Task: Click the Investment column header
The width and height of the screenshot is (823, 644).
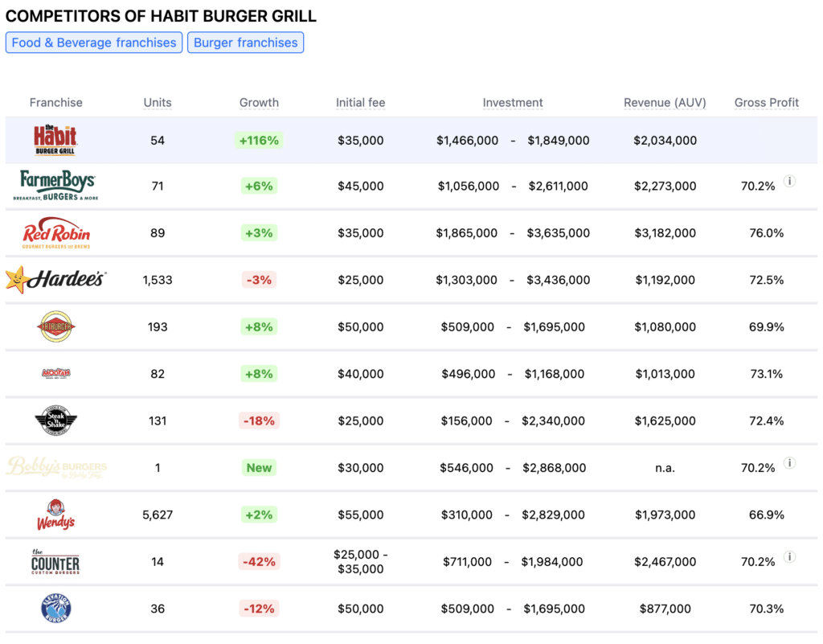Action: pyautogui.click(x=513, y=102)
